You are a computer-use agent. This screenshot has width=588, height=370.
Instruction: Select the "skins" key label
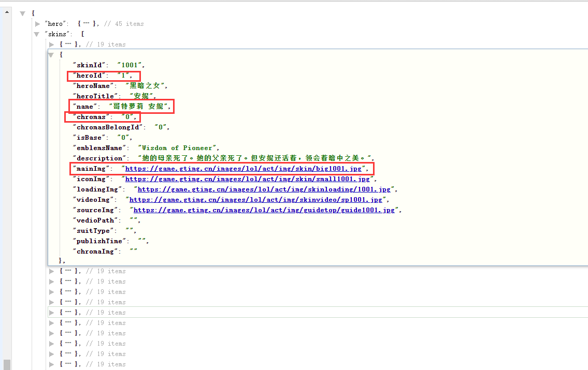click(58, 34)
